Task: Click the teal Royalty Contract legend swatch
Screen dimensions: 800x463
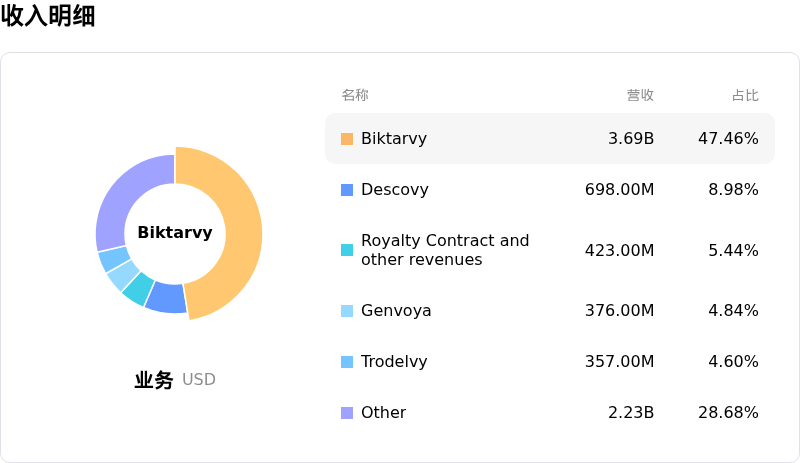Action: click(347, 250)
